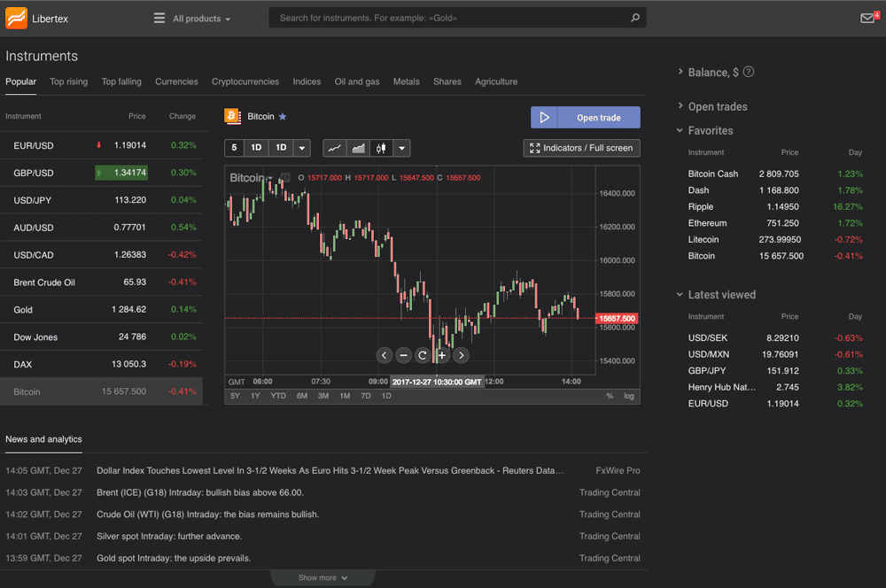Open the Dollar Index news headline
This screenshot has width=886, height=588.
click(x=330, y=470)
